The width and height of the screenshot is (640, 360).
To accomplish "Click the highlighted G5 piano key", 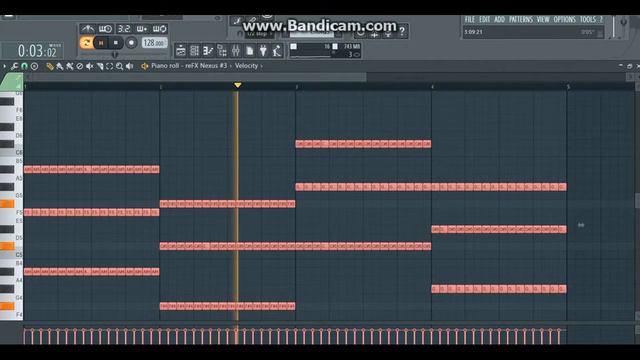I will click(7, 204).
